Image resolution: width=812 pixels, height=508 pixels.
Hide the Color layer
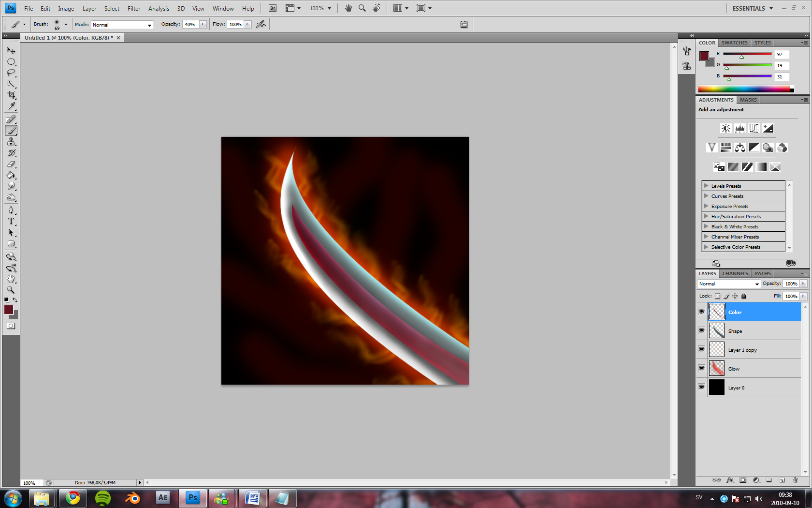click(x=701, y=312)
